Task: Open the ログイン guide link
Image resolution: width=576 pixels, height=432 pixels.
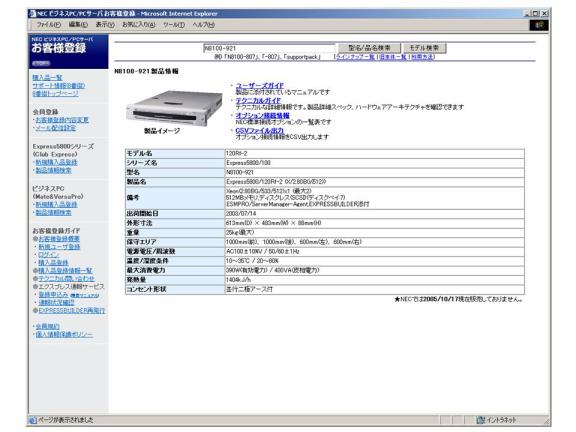Action: (x=48, y=255)
